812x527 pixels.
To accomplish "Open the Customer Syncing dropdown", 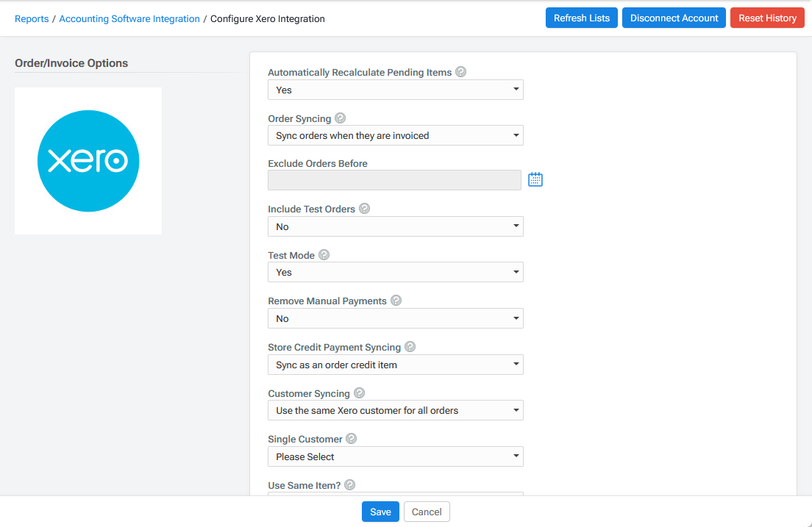I will pos(396,411).
